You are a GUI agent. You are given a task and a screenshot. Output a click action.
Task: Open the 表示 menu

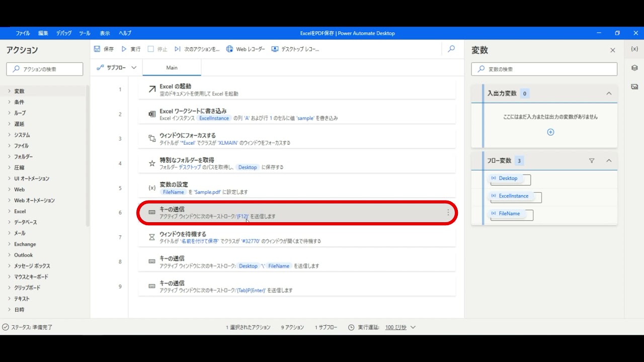pos(105,33)
